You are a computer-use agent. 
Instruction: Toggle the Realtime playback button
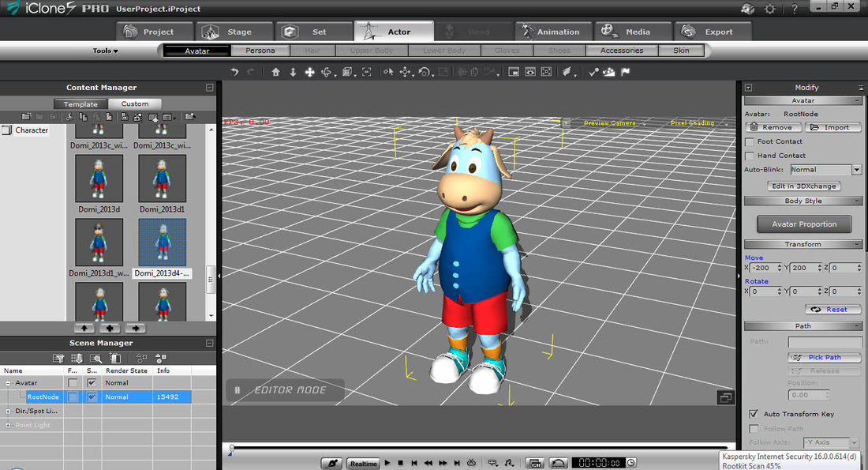(363, 464)
